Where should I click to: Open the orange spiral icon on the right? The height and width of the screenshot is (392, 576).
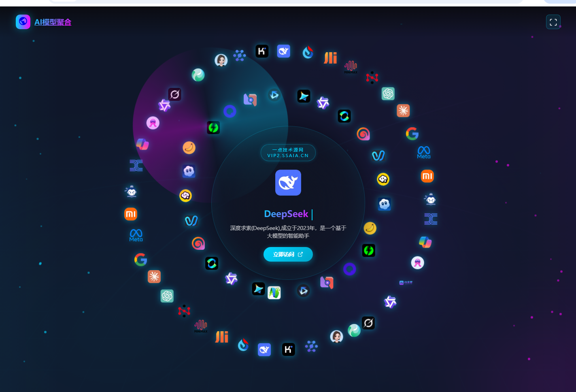tap(363, 134)
